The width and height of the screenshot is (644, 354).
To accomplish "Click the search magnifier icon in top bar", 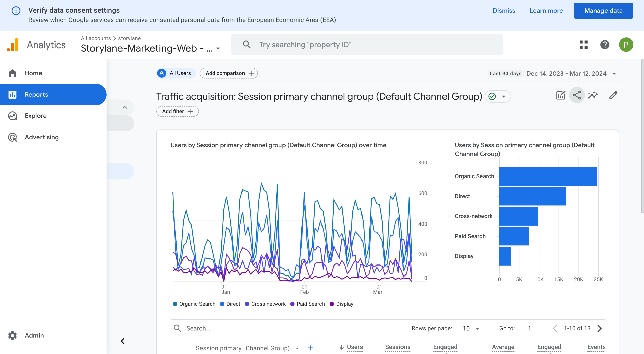I will pyautogui.click(x=247, y=45).
